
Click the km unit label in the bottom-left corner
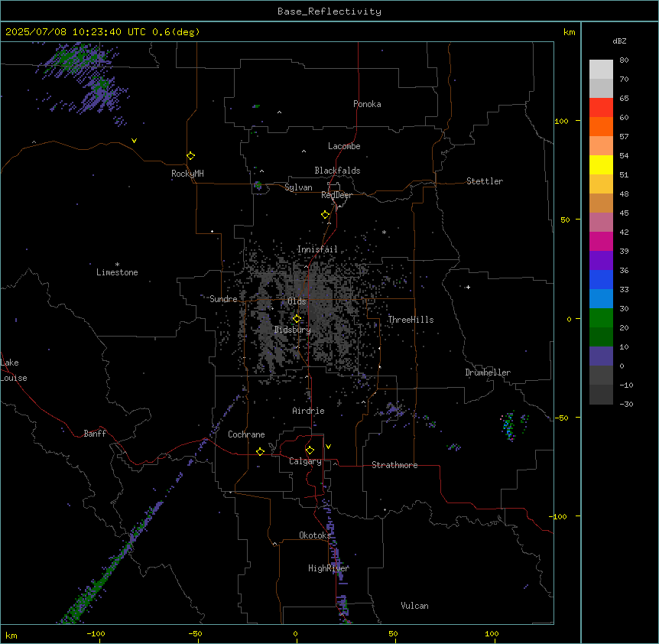click(11, 636)
